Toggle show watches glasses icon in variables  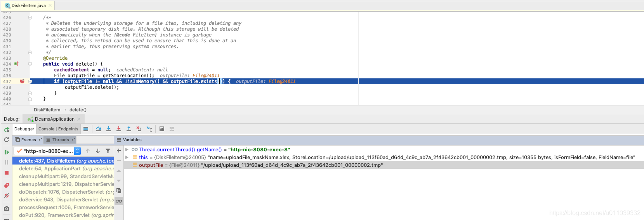[x=119, y=201]
